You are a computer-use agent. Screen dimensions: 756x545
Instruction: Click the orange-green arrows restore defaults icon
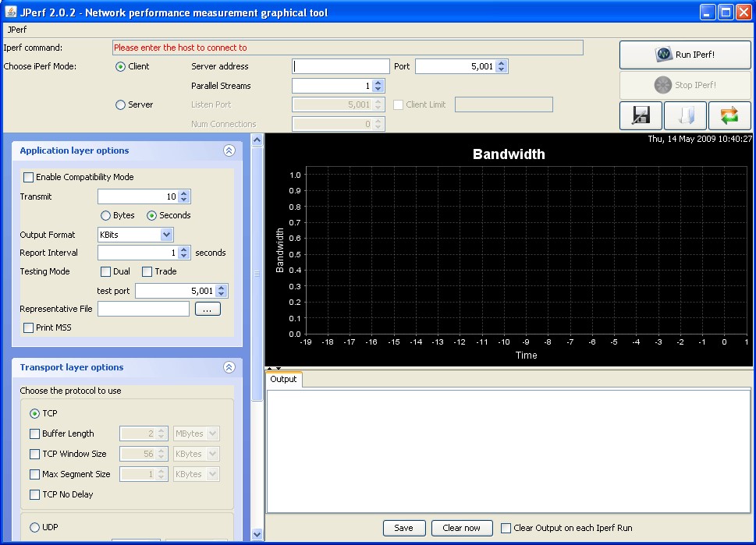729,115
